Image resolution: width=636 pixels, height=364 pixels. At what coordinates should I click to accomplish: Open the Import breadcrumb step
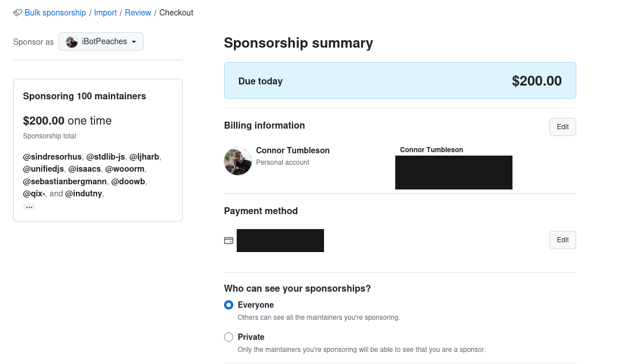tap(106, 13)
